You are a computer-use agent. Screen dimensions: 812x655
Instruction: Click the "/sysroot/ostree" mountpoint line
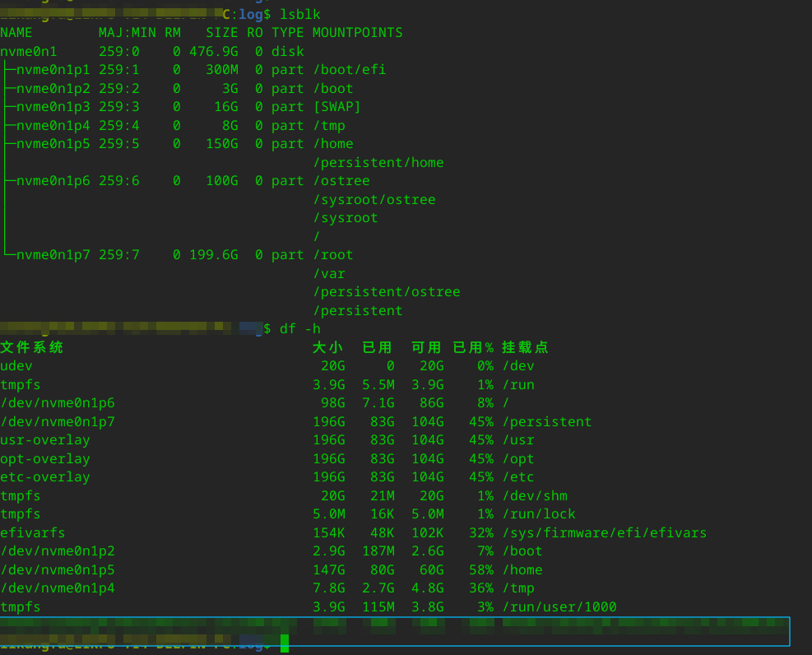pos(374,199)
